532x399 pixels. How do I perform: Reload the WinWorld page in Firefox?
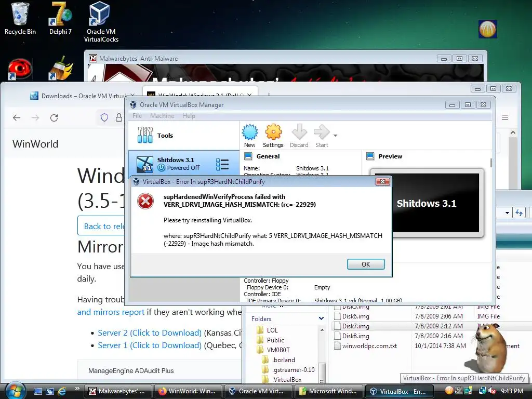(54, 118)
